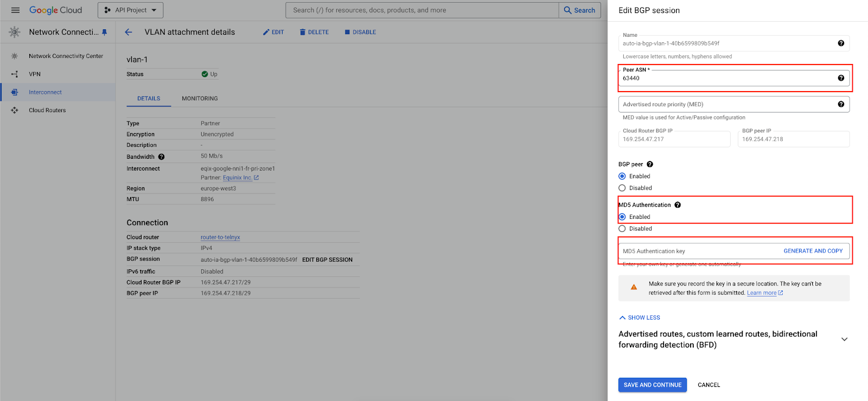
Task: Click DELETE for the VLAN attachment
Action: coord(314,32)
